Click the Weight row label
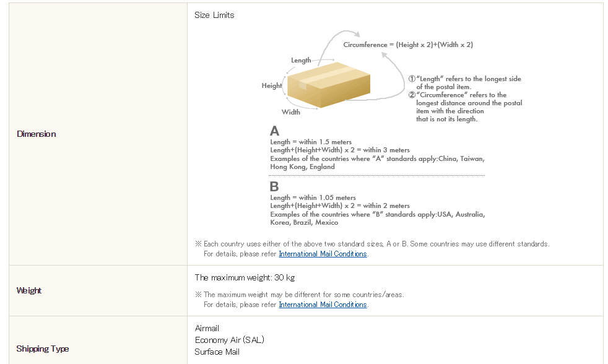Viewport: 608px width, 364px height. (29, 290)
